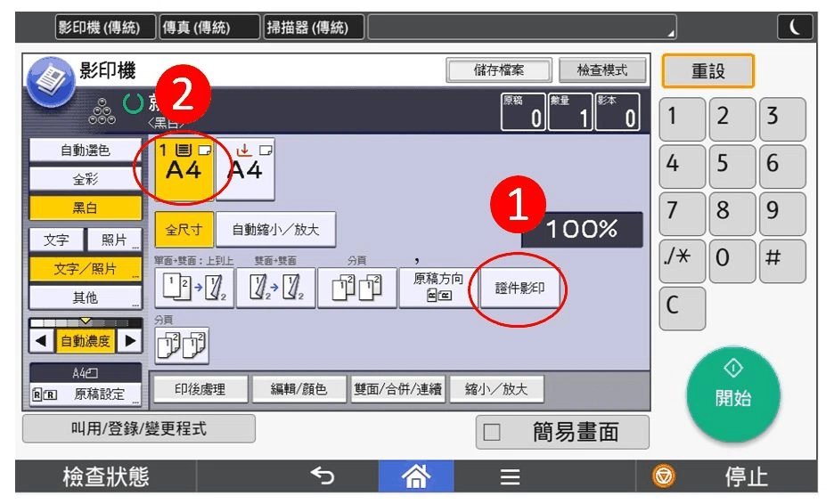This screenshot has height=504, width=834.
Task: Click the 100% ratio display
Action: (x=582, y=230)
